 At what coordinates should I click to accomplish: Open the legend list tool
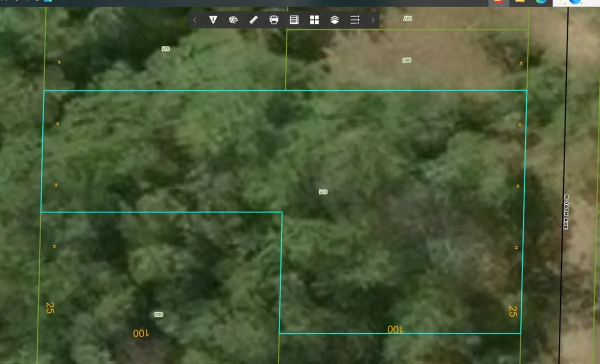pos(354,20)
